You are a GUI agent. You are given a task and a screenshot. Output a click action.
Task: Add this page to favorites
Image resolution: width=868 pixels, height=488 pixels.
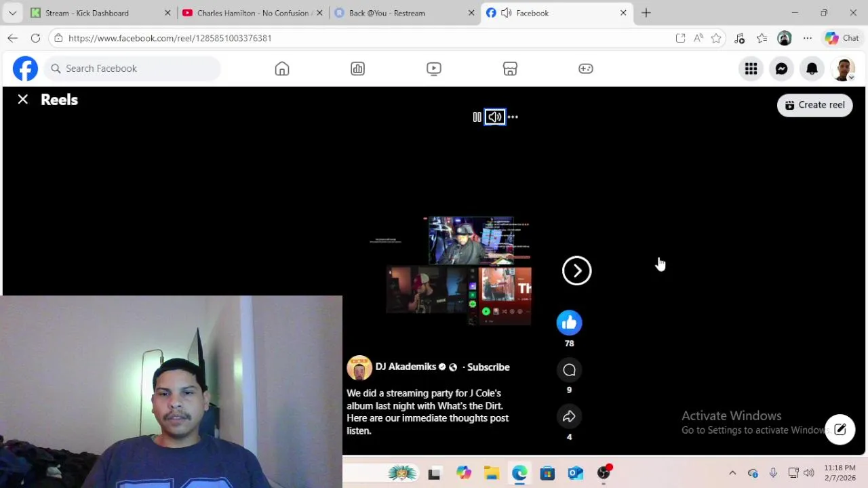716,38
